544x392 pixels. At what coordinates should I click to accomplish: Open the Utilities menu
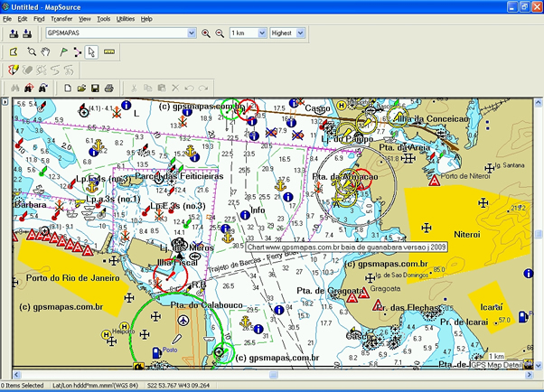126,18
